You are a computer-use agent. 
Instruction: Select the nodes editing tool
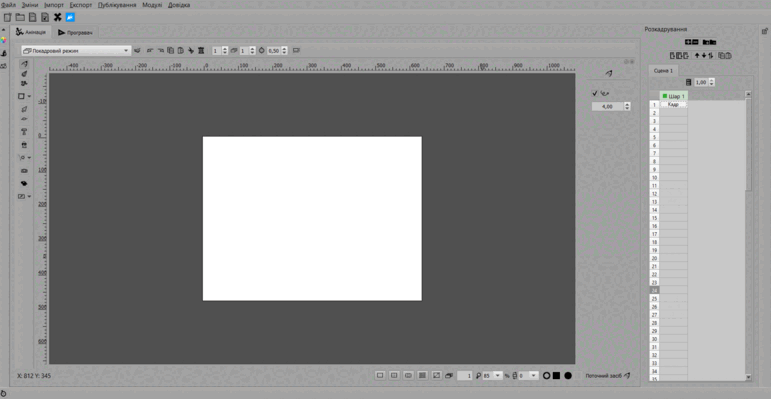click(24, 119)
